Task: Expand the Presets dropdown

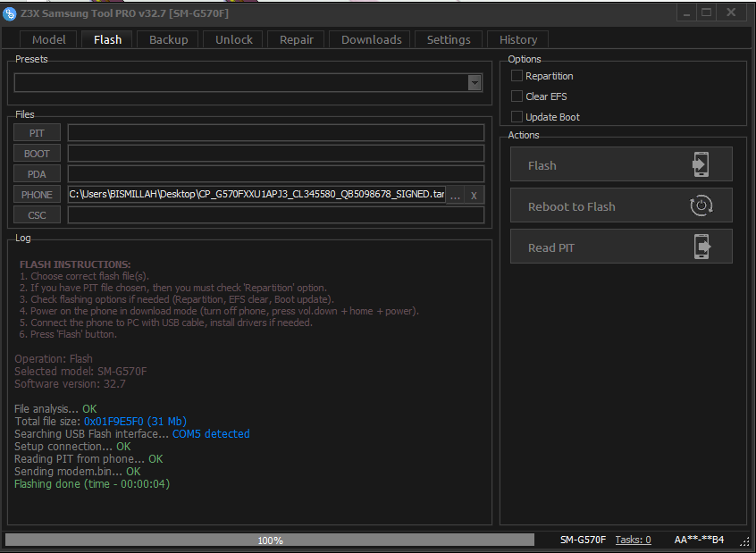Action: 475,83
